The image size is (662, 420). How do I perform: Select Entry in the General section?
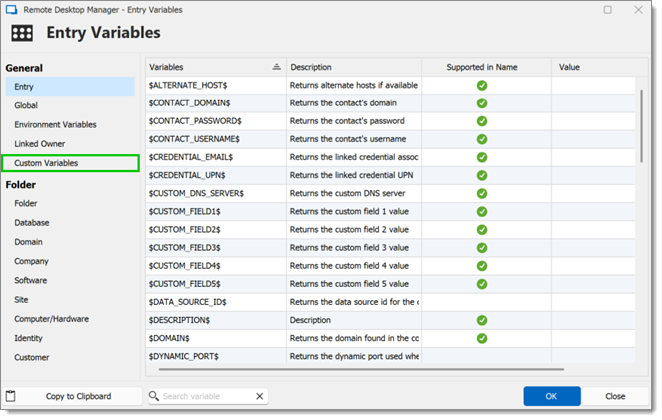click(x=70, y=87)
